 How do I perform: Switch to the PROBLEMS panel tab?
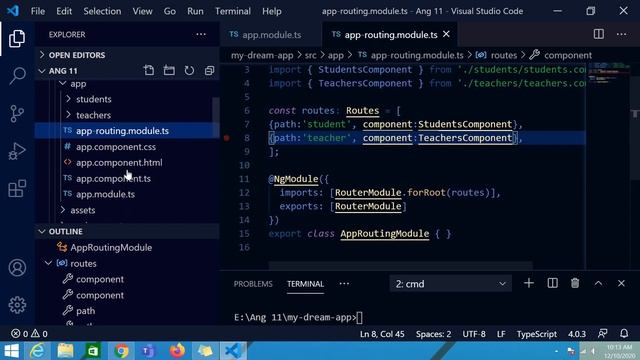(x=253, y=284)
